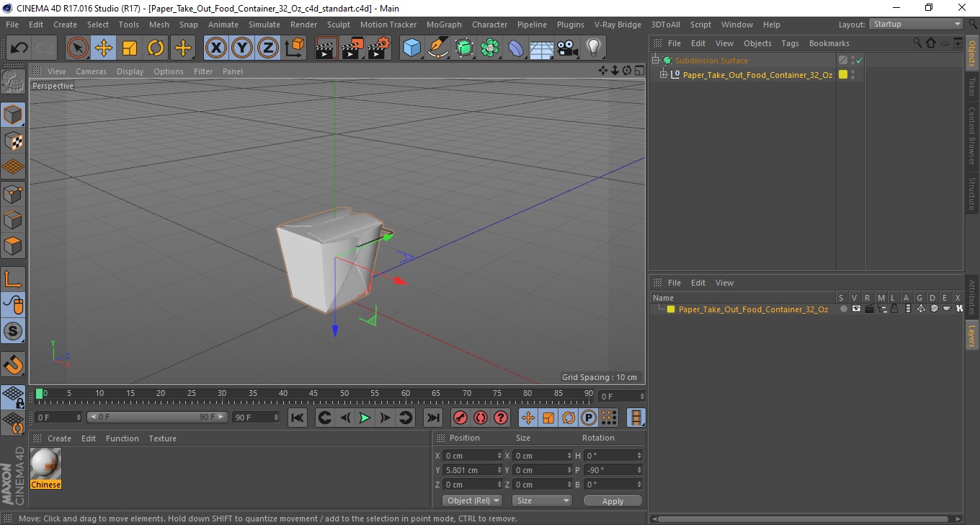980x525 pixels.
Task: Open Object (Rel) dropdown
Action: click(x=472, y=500)
